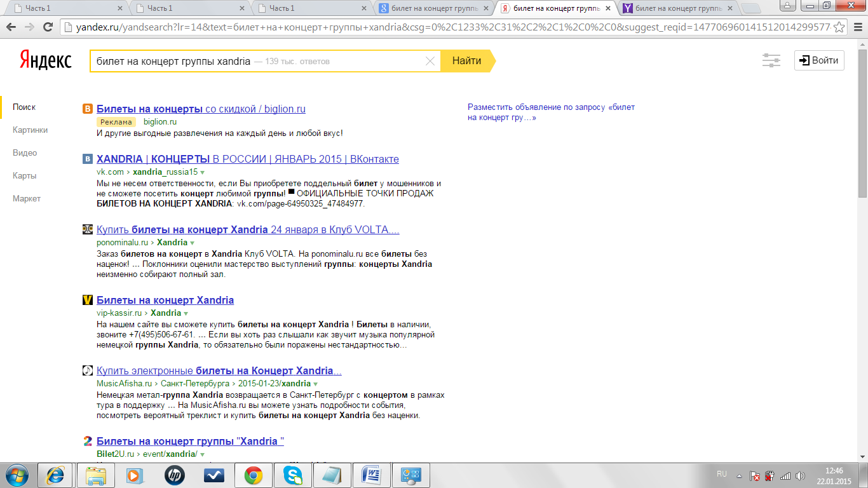The height and width of the screenshot is (488, 868).
Task: Open Skype from the taskbar
Action: [292, 475]
